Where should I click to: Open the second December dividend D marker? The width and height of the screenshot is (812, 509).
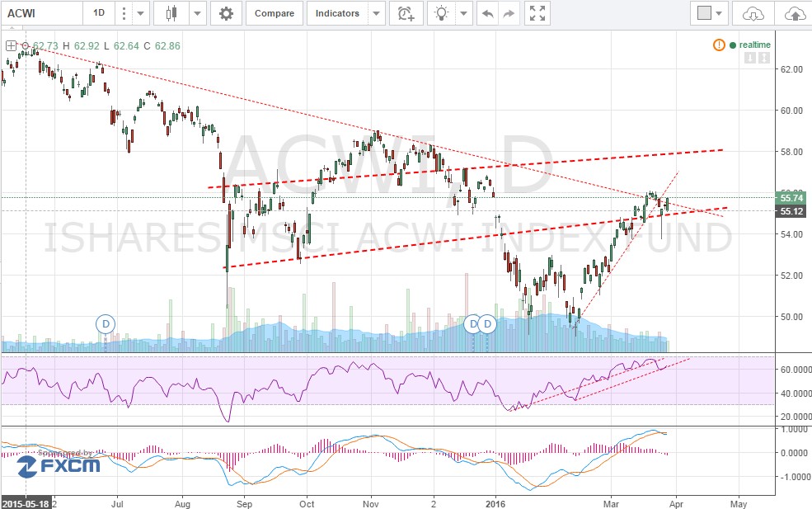[487, 324]
